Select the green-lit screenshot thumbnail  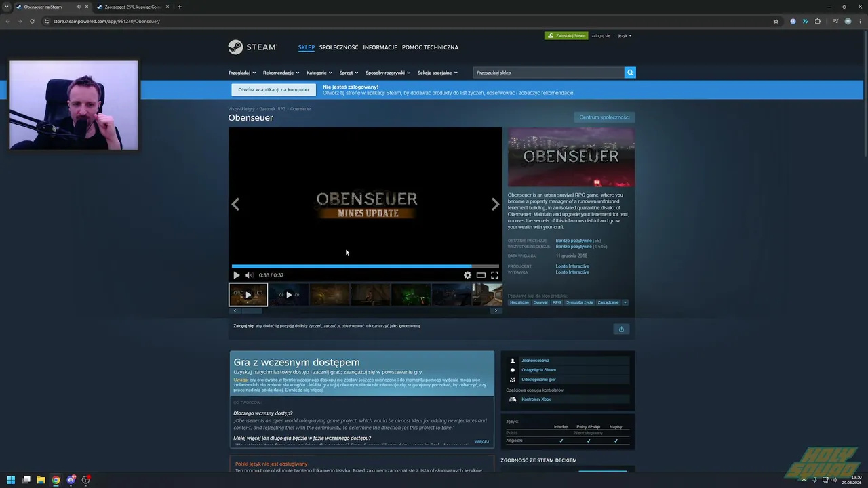[x=411, y=295]
